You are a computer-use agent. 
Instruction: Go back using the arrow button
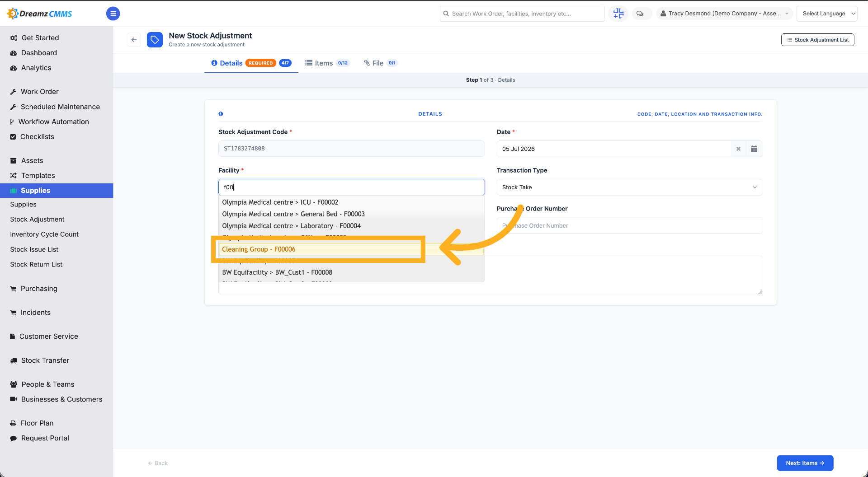pyautogui.click(x=134, y=40)
